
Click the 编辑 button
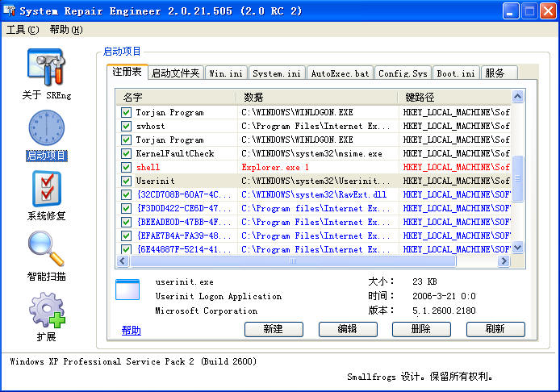pyautogui.click(x=348, y=329)
